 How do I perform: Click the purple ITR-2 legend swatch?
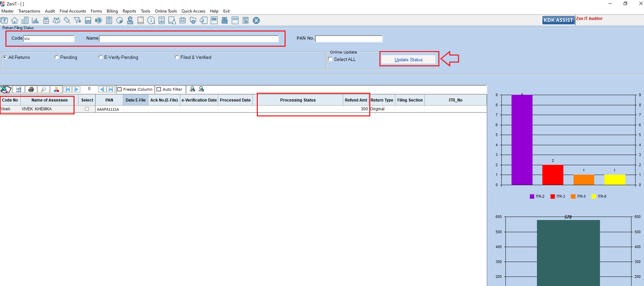(x=532, y=197)
